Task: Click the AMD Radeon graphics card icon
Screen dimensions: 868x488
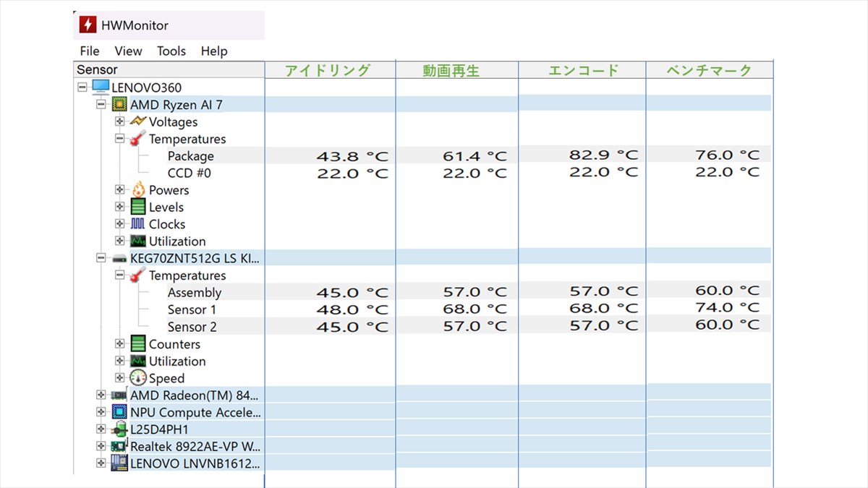Action: click(119, 395)
